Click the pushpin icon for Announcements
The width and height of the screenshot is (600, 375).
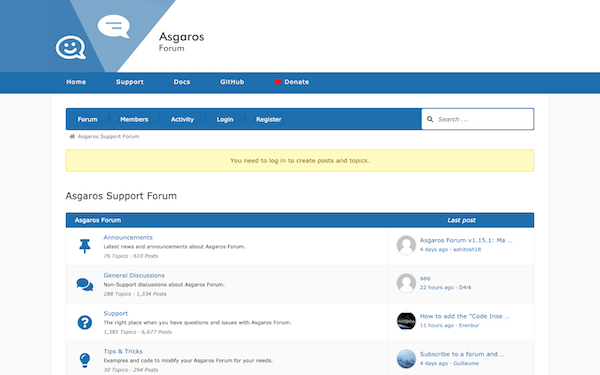click(85, 246)
